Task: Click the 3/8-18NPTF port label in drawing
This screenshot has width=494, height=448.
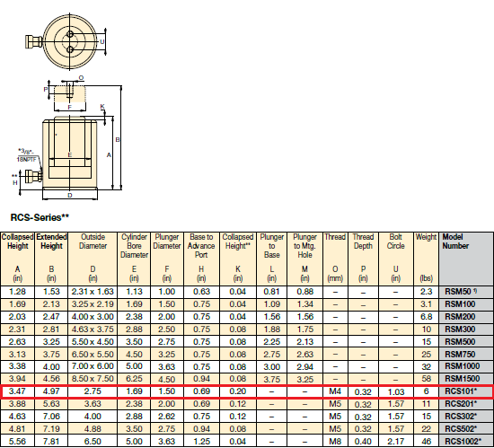Action: (x=26, y=155)
